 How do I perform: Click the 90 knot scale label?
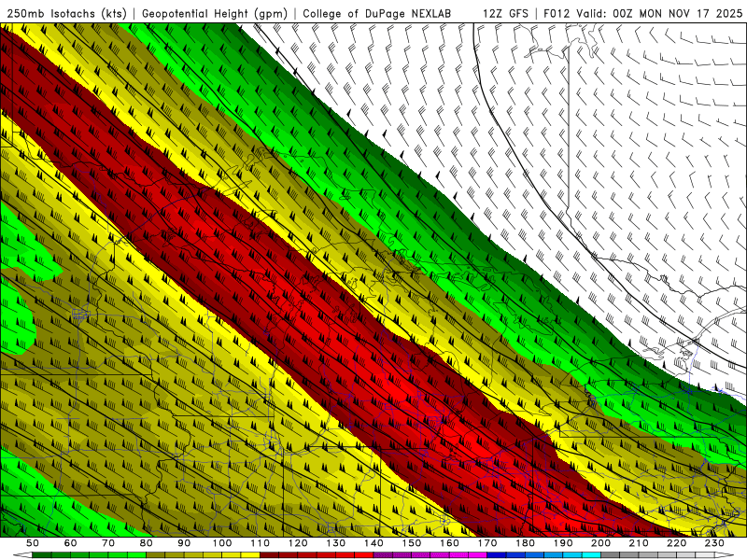click(184, 543)
